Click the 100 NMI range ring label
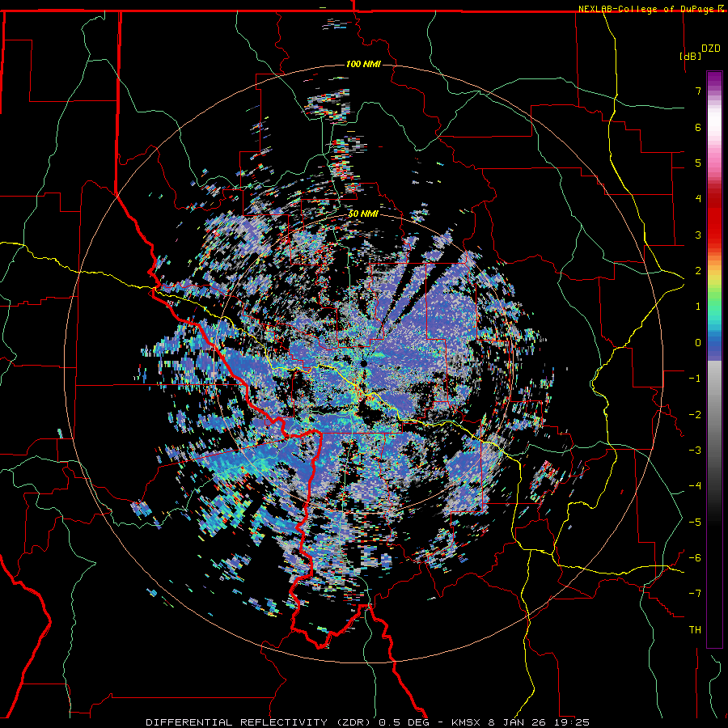Viewport: 728px width, 728px height. 363,64
